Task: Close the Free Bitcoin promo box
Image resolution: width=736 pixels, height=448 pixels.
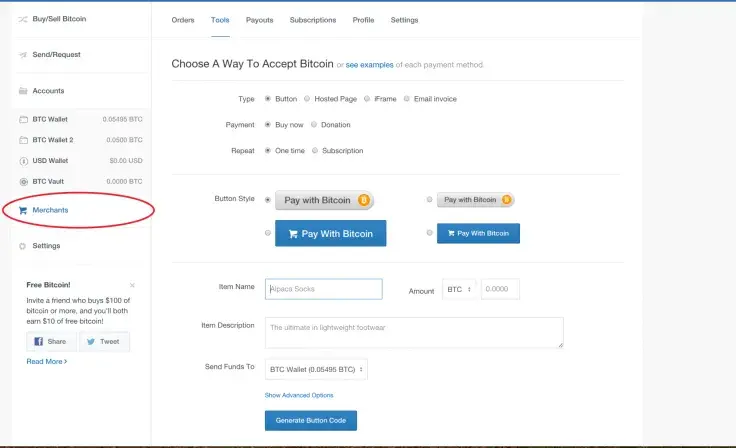Action: pos(132,285)
